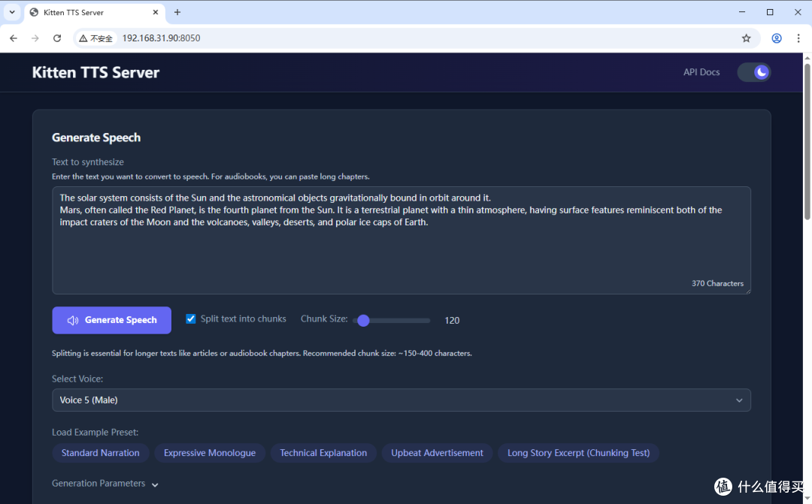The width and height of the screenshot is (812, 504).
Task: Click the Kitten TTS Server title
Action: 95,72
